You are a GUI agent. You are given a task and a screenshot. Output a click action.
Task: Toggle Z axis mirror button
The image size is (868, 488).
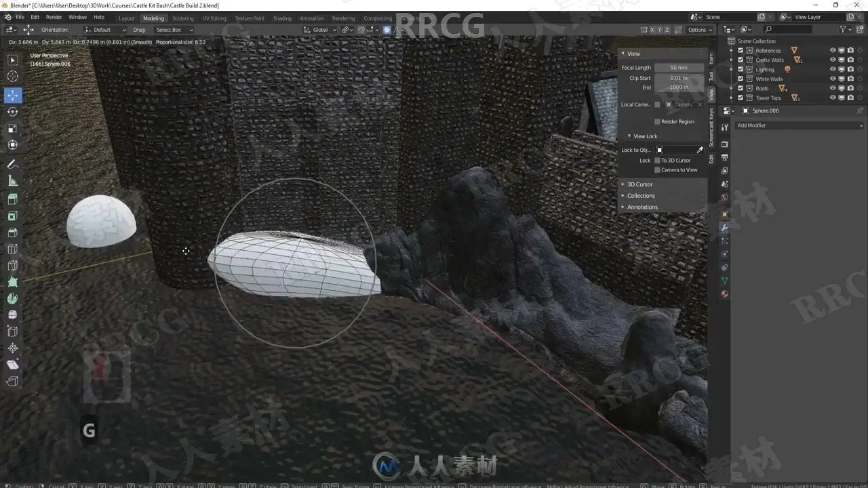(667, 30)
